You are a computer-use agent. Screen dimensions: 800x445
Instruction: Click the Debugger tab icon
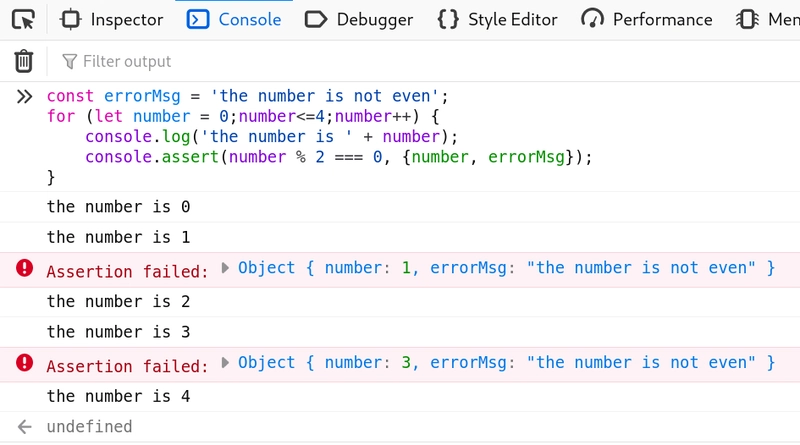315,19
